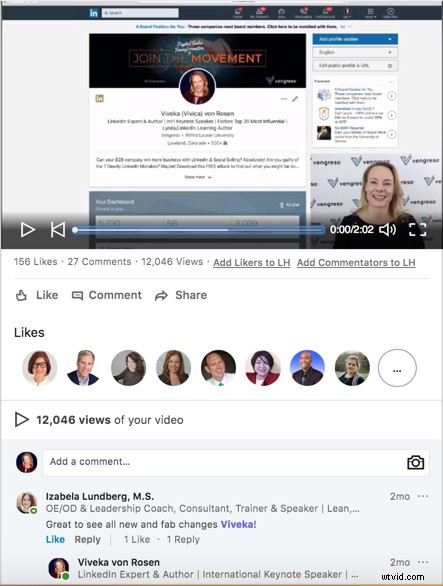This screenshot has width=443, height=586.
Task: Click the LinkedIn logo in video
Action: click(x=93, y=13)
